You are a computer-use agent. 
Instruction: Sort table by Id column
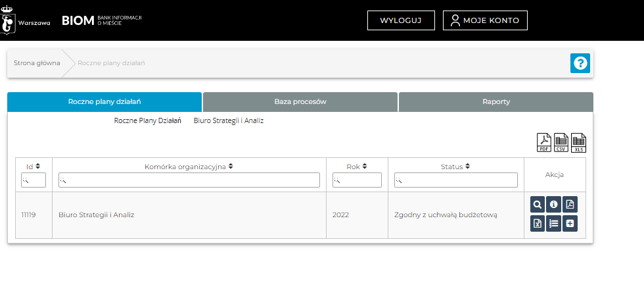pyautogui.click(x=34, y=167)
